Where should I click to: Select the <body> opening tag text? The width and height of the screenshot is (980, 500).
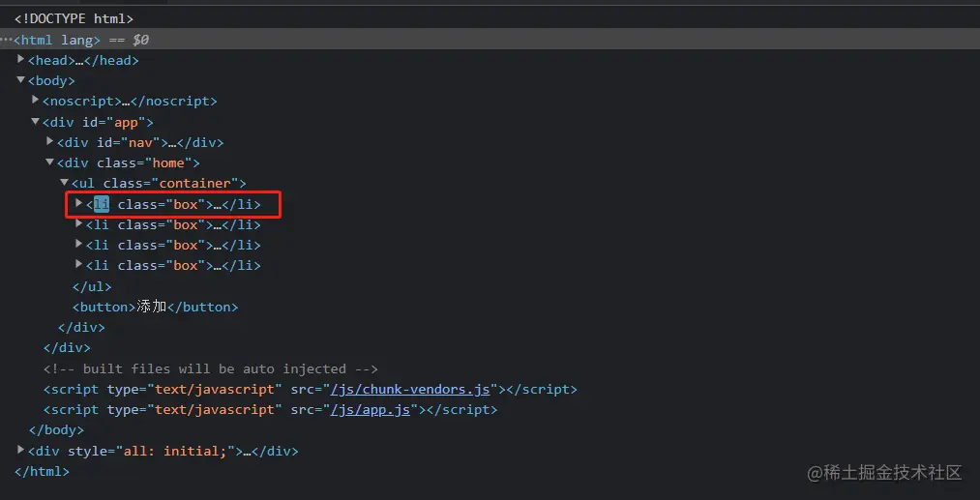[51, 80]
